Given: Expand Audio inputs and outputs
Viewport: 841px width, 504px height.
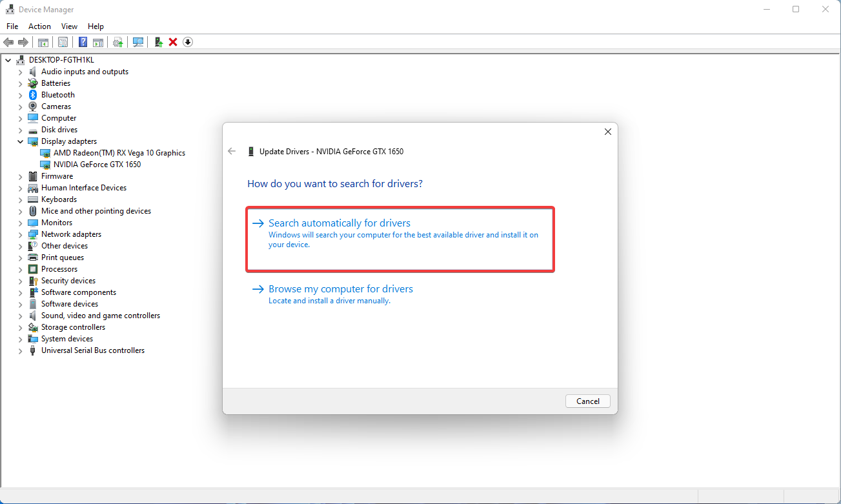Looking at the screenshot, I should pos(20,72).
